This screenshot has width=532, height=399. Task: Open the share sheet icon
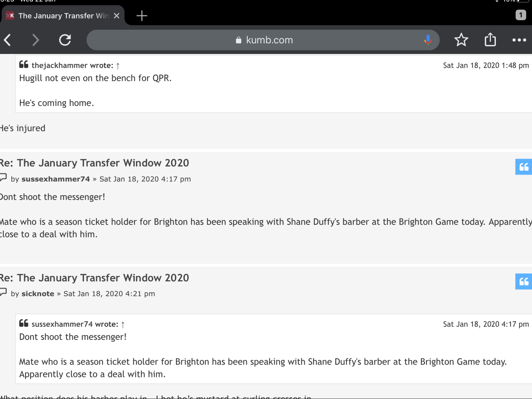[x=490, y=39]
